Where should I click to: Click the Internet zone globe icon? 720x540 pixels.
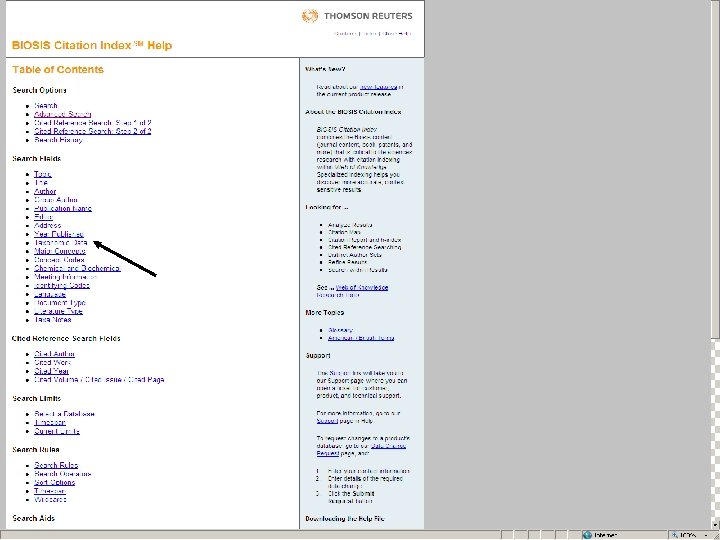tap(586, 535)
